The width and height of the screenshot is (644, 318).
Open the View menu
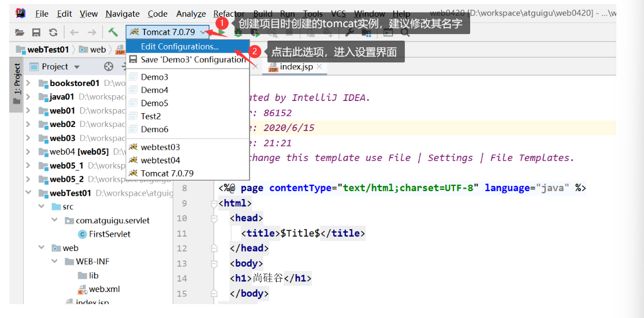89,13
